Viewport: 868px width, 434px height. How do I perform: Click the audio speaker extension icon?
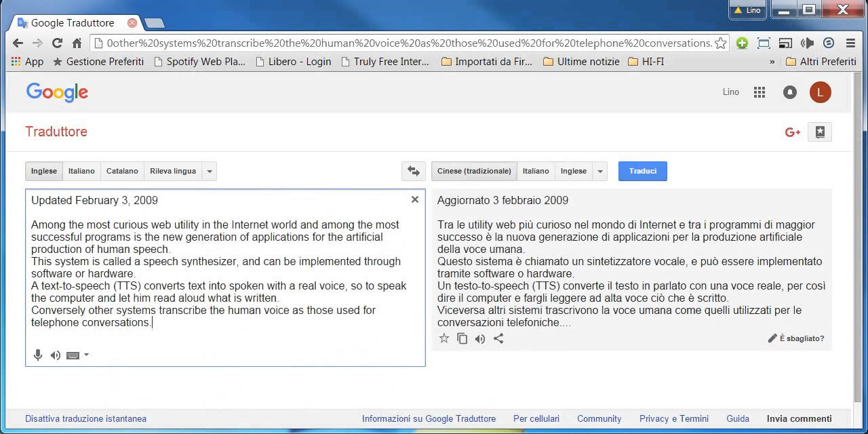807,43
